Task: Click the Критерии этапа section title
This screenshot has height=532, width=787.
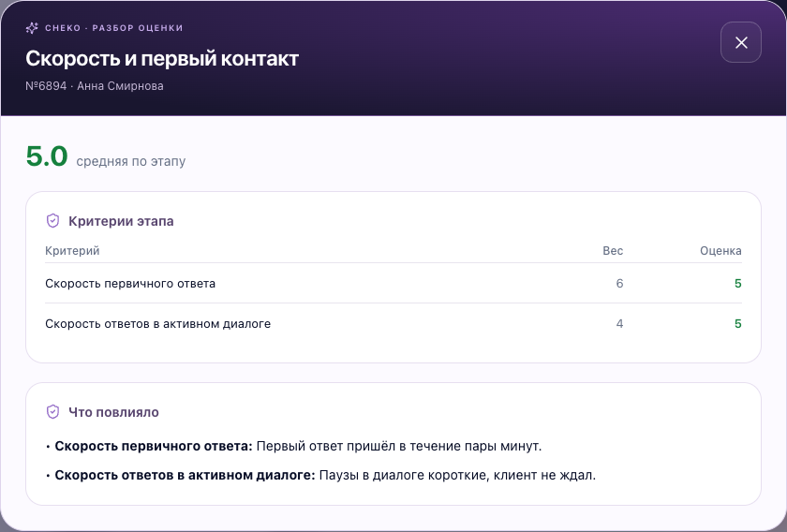Action: 121,221
